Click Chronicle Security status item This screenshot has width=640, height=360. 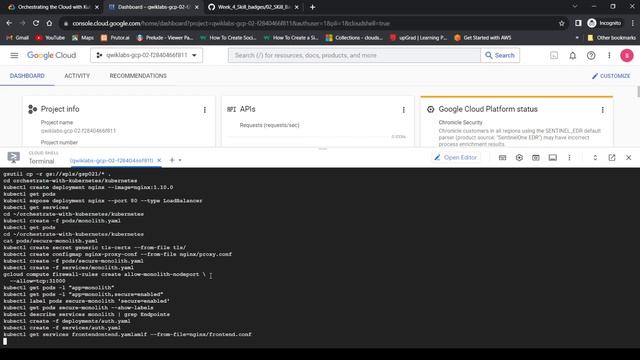click(460, 122)
